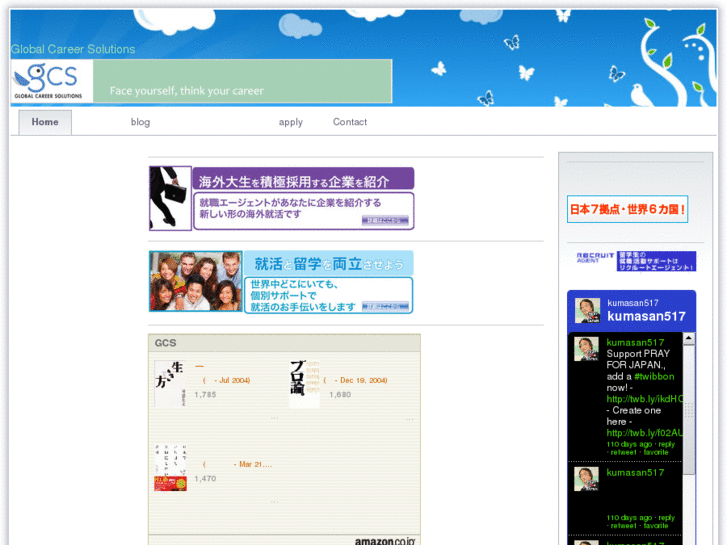This screenshot has height=545, width=727.
Task: Open the #twibbon hashtag link
Action: coord(654,376)
